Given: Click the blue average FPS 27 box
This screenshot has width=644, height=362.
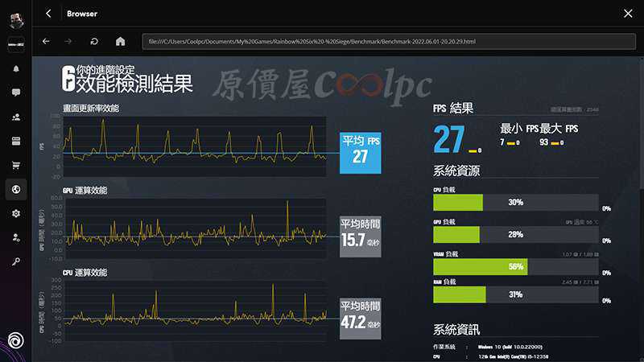Looking at the screenshot, I should pos(360,153).
